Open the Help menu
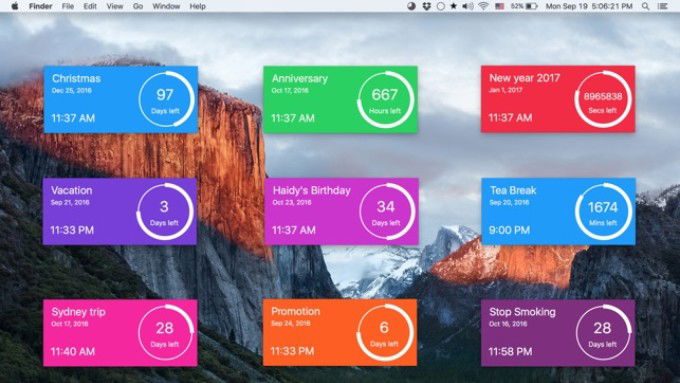 pos(197,6)
